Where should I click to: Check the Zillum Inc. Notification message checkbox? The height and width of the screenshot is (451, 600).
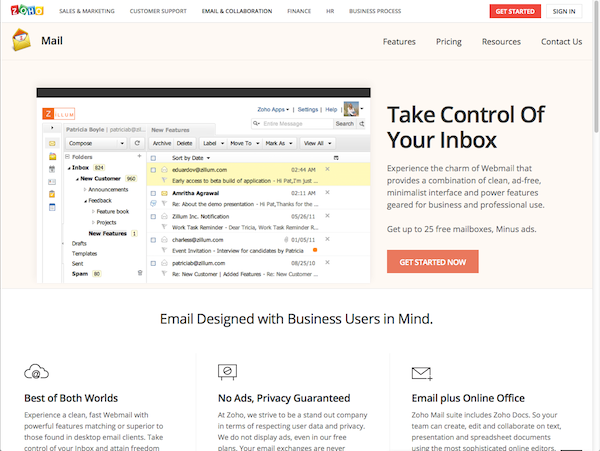point(153,217)
